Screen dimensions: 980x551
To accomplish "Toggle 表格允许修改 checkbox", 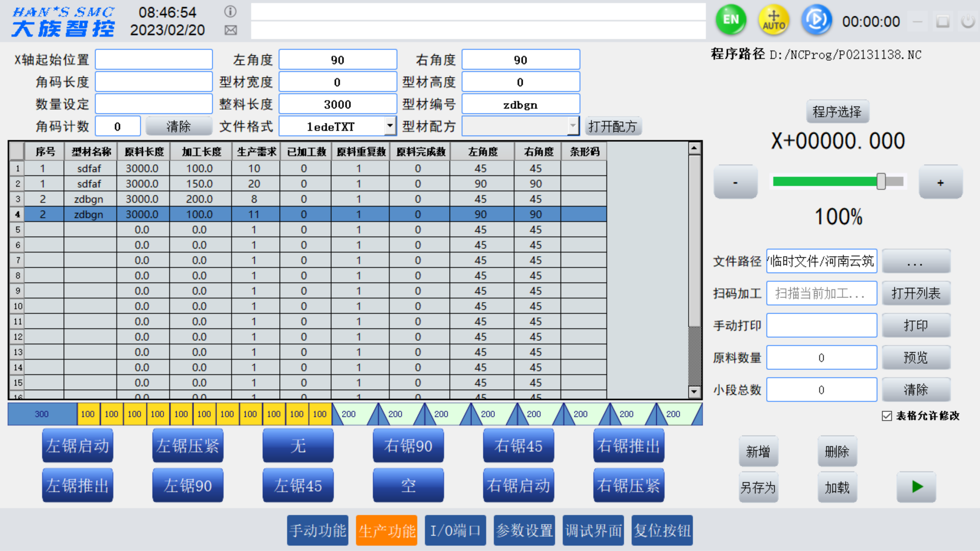I will tap(887, 416).
